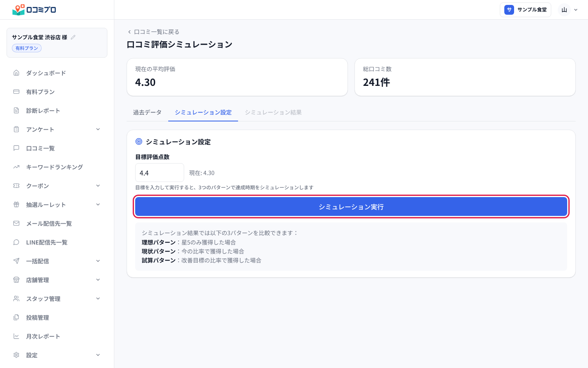This screenshot has height=368, width=588.
Task: Click the 241件 total count value
Action: 376,82
